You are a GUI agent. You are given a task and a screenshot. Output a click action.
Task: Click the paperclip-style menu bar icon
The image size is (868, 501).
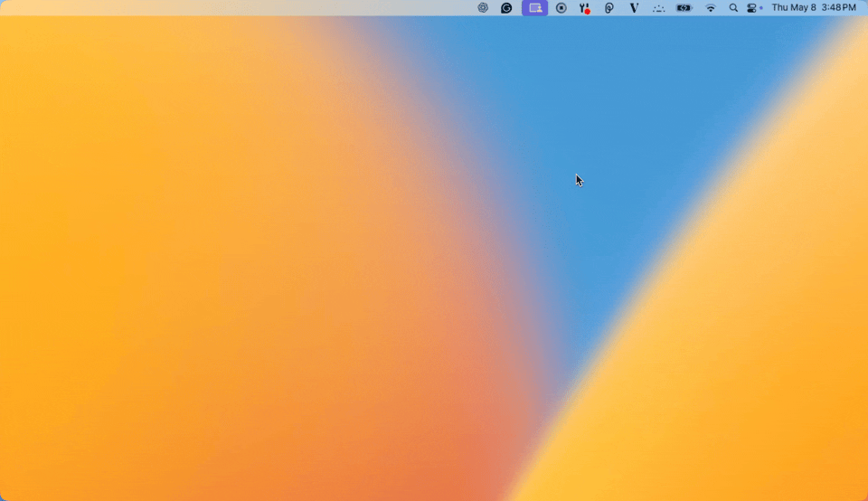pyautogui.click(x=609, y=8)
